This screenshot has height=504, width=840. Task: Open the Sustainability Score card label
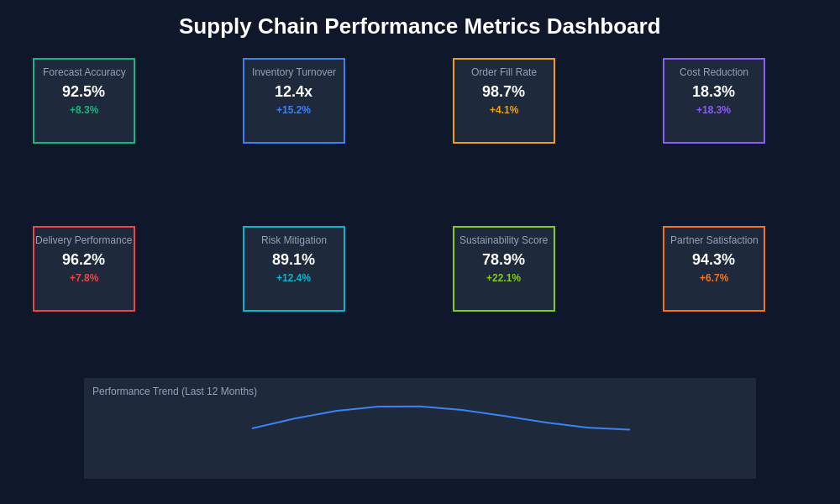[x=504, y=240]
